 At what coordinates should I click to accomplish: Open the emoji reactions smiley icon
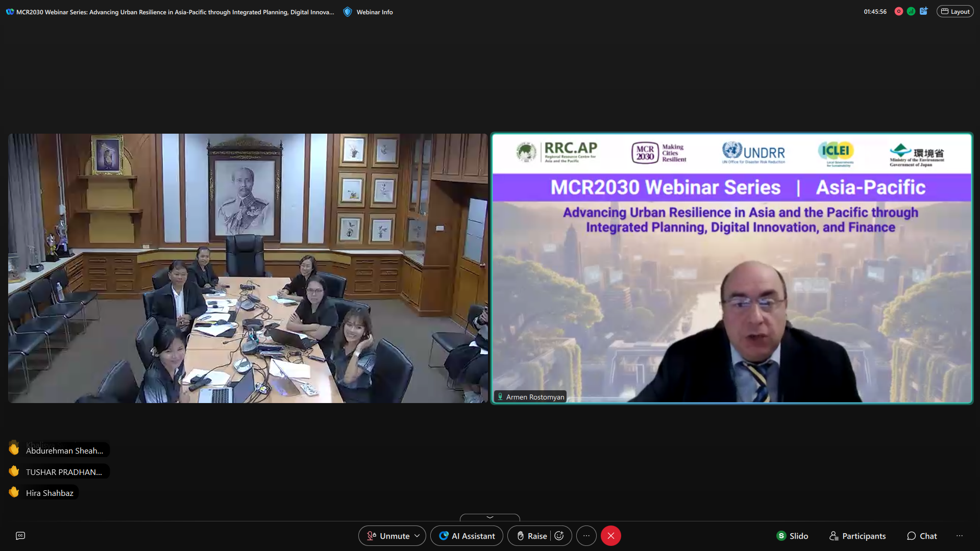click(559, 536)
